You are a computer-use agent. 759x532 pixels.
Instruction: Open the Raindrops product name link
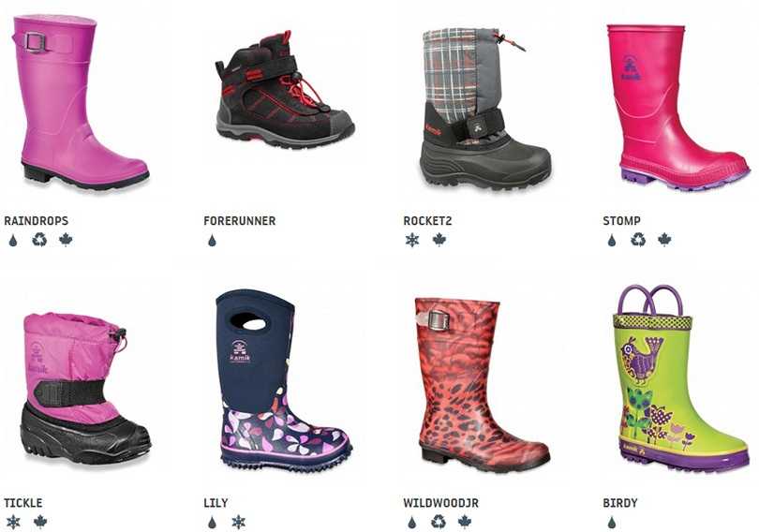pos(37,221)
